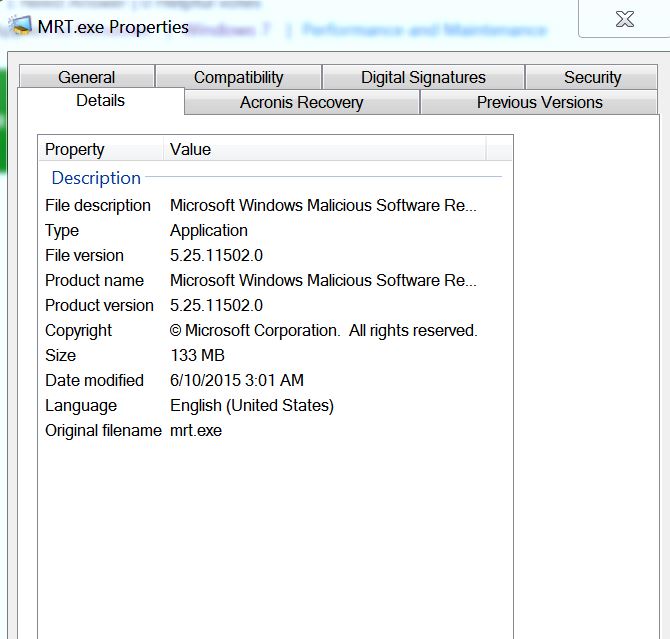Select the Date modified label
Screen dimensions: 670x639
click(x=94, y=380)
